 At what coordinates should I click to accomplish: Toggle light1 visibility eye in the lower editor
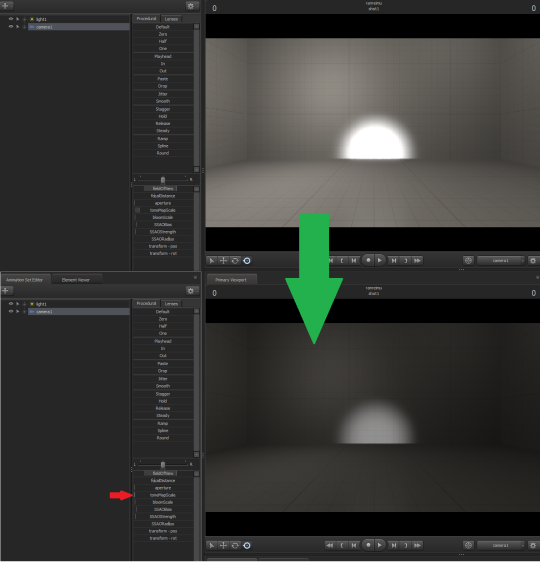click(11, 304)
